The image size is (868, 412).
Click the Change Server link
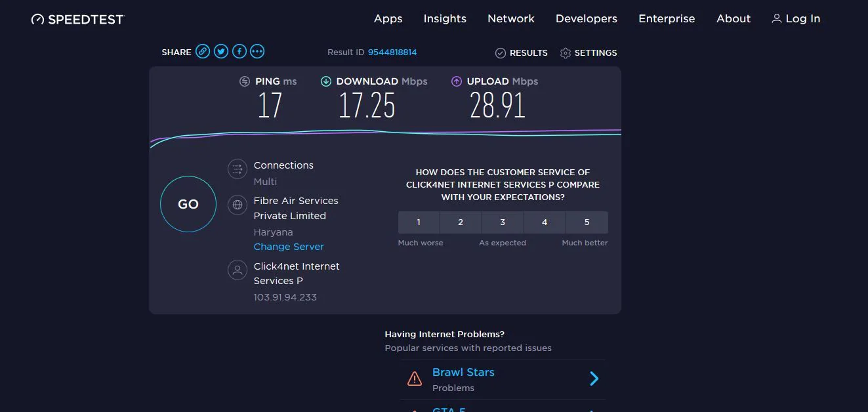click(289, 247)
